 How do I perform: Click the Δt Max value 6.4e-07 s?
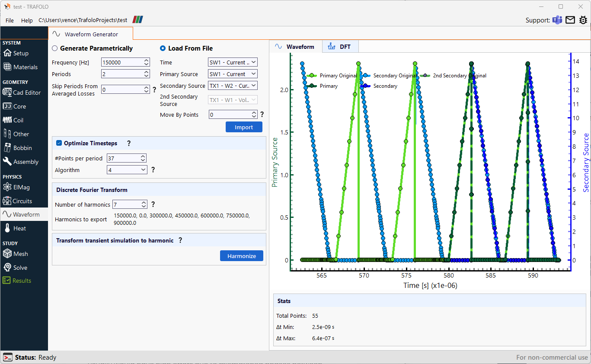[x=323, y=338]
